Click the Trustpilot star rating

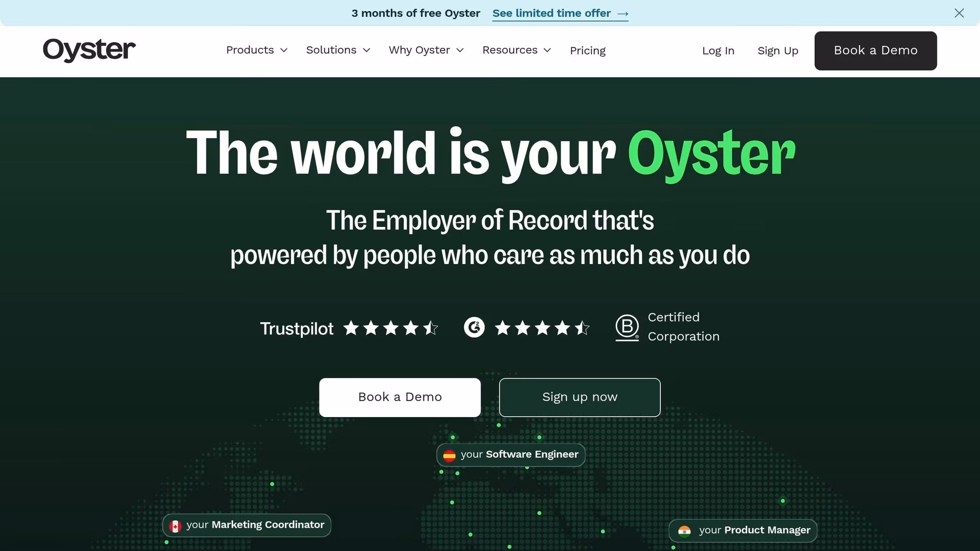[390, 328]
